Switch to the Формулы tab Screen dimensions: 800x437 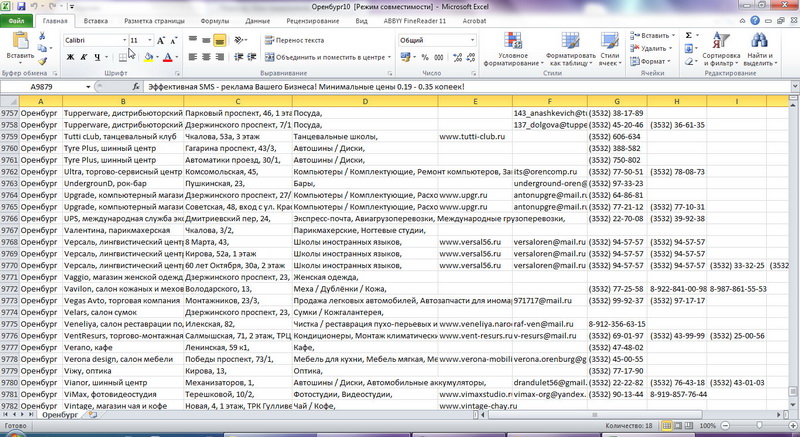pyautogui.click(x=214, y=21)
